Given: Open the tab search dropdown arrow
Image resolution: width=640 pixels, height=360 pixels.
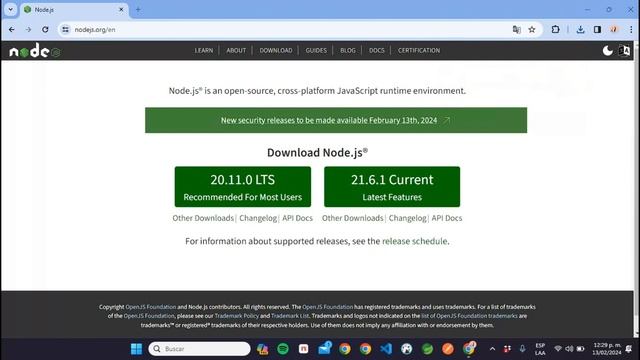Looking at the screenshot, I should pyautogui.click(x=10, y=9).
